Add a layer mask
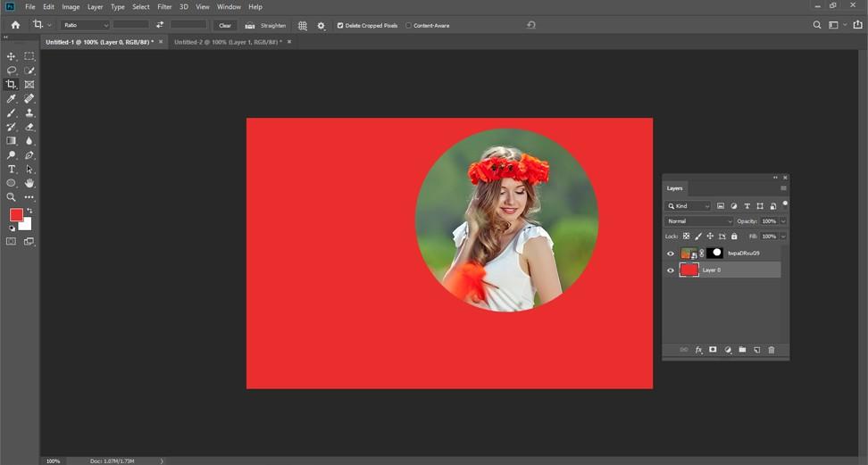The image size is (868, 465). pyautogui.click(x=713, y=350)
